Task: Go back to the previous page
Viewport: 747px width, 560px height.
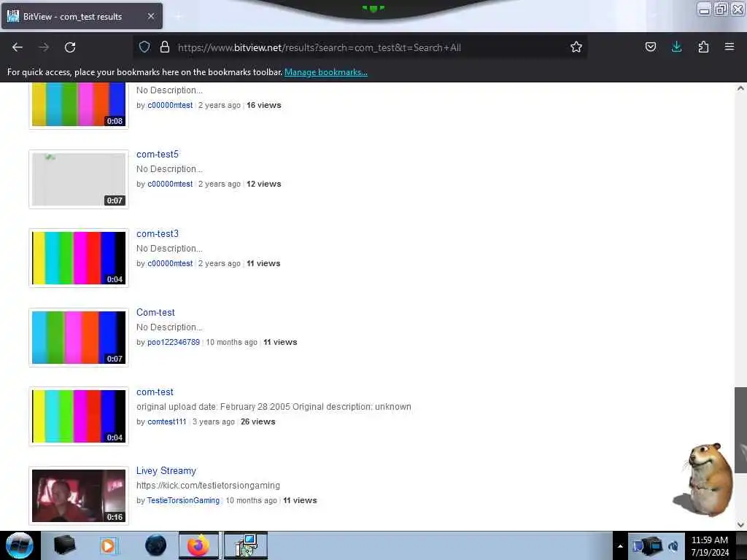Action: pyautogui.click(x=18, y=47)
